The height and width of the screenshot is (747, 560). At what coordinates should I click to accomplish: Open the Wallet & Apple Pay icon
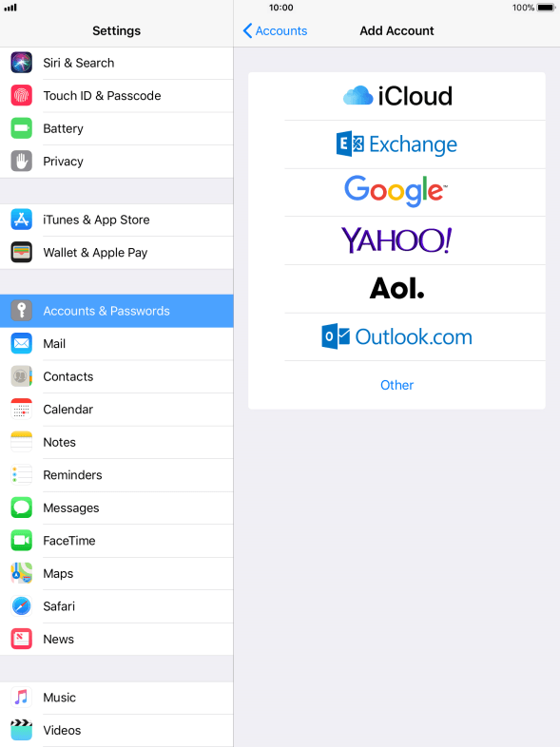click(x=22, y=253)
